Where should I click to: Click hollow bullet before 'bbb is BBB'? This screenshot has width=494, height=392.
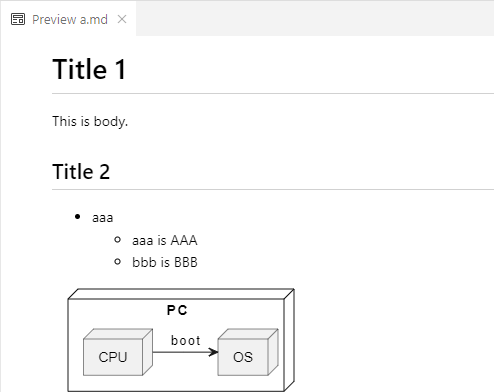(117, 262)
